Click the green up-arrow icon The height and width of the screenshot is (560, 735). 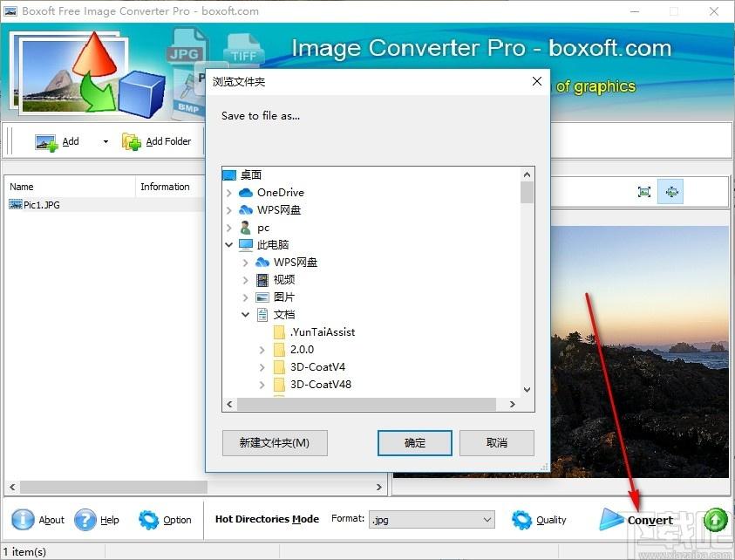point(715,520)
